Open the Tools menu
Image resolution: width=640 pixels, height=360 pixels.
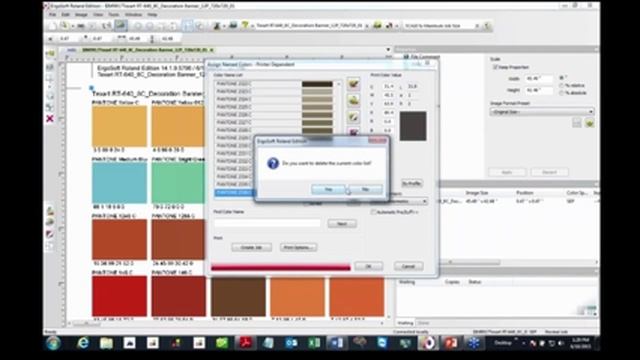113,15
